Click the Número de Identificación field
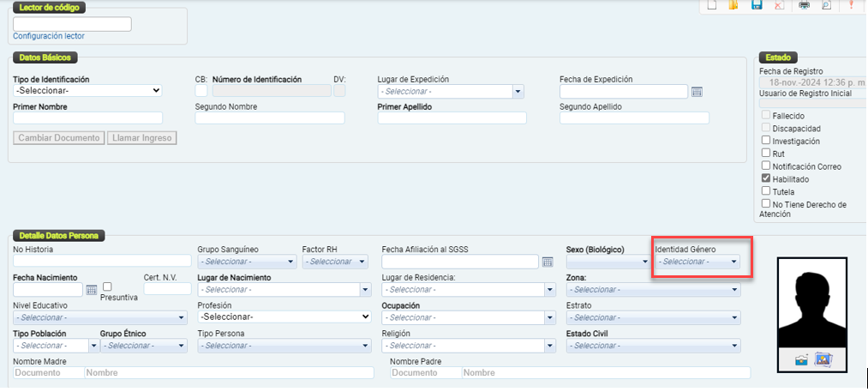 tap(272, 90)
